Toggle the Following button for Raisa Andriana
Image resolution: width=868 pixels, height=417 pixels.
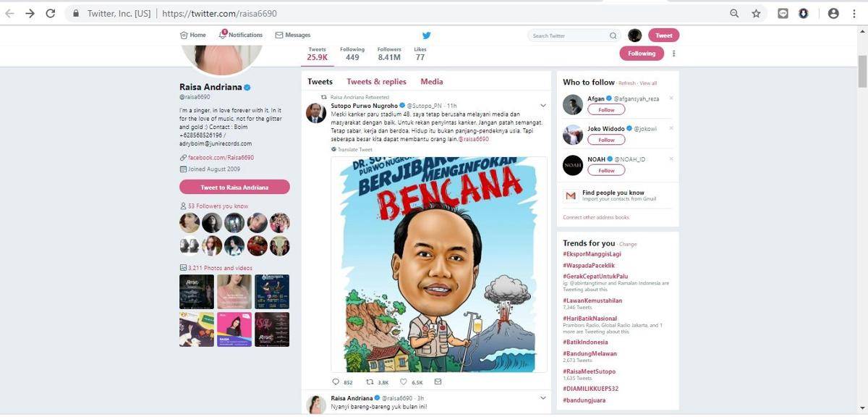[642, 54]
